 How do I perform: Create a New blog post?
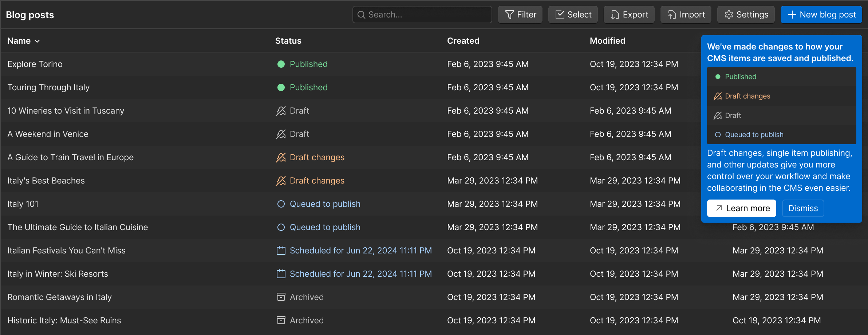click(821, 15)
